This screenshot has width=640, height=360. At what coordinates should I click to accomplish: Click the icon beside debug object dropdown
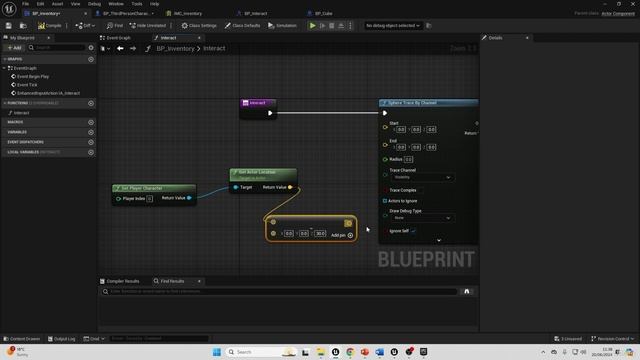point(429,25)
